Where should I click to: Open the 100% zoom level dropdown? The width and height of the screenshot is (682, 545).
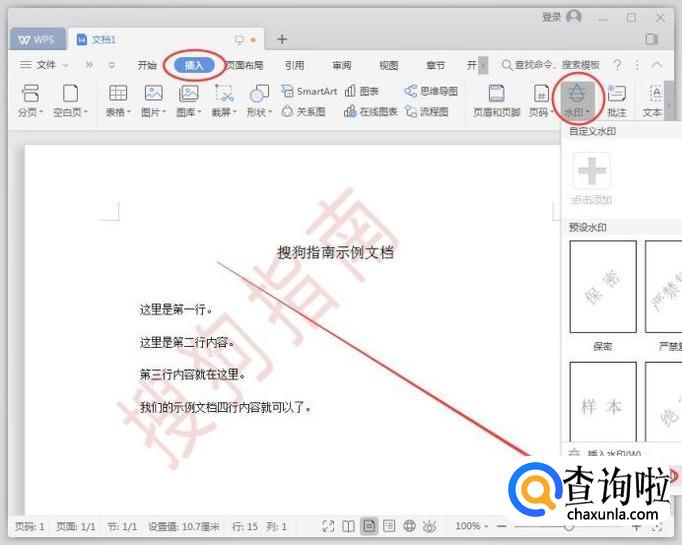[x=471, y=526]
